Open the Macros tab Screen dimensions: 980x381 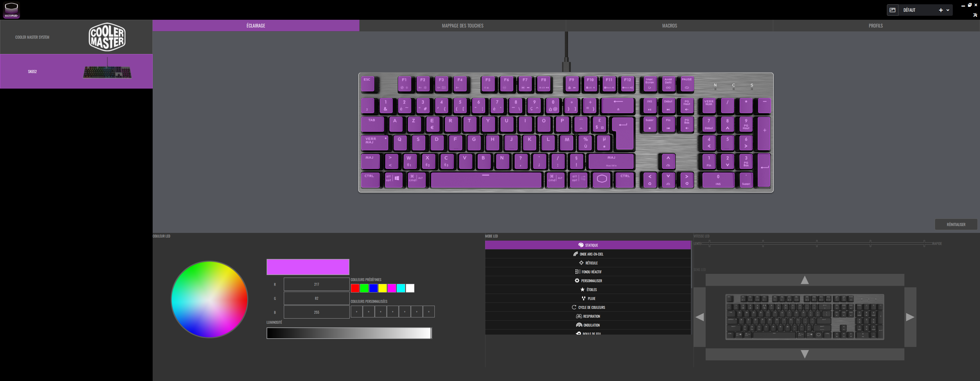[669, 25]
